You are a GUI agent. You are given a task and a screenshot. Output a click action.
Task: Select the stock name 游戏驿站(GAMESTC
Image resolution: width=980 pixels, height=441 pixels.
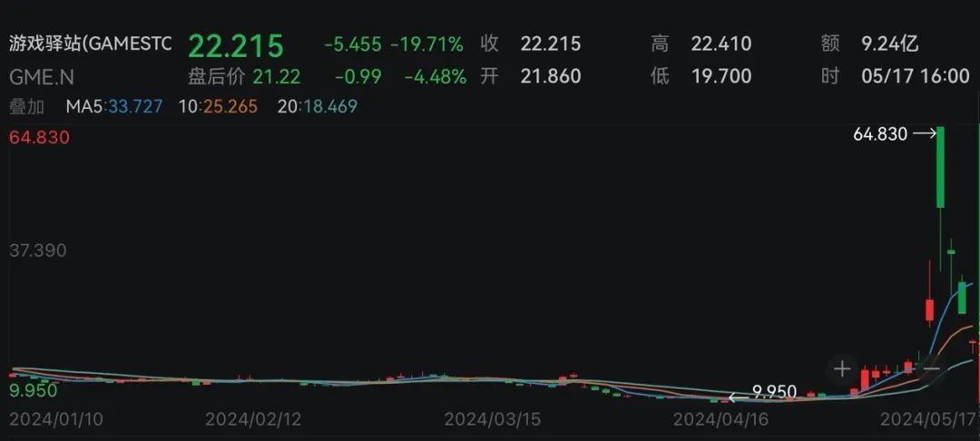[x=90, y=44]
